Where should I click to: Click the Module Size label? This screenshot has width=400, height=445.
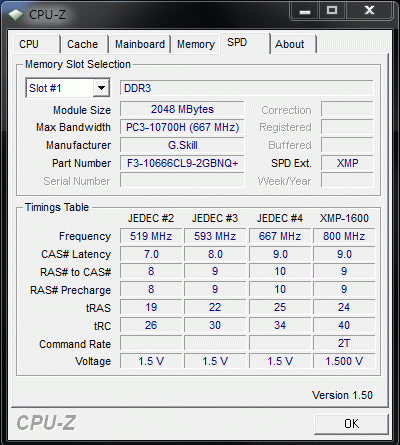click(82, 110)
